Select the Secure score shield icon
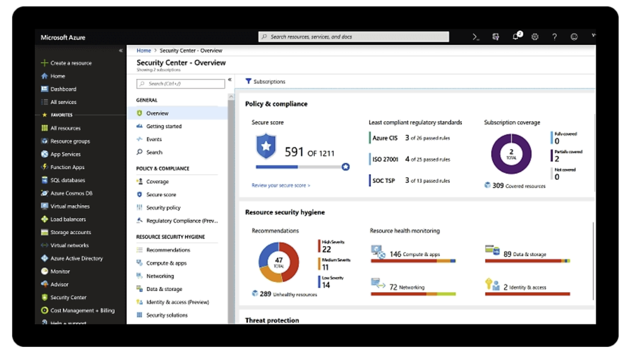Screen dimensions: 631x364 point(265,148)
